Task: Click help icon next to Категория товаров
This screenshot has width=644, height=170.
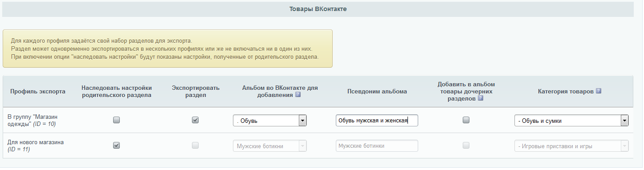Action: (599, 91)
